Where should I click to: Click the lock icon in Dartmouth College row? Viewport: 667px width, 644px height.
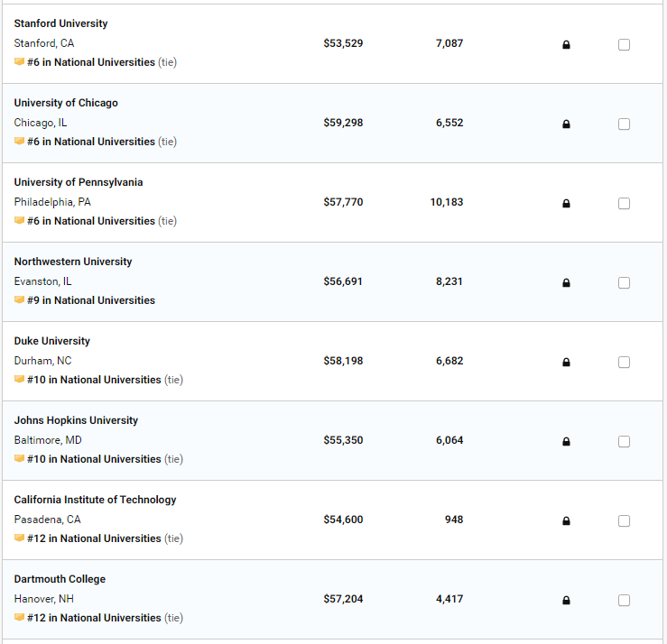[x=566, y=600]
